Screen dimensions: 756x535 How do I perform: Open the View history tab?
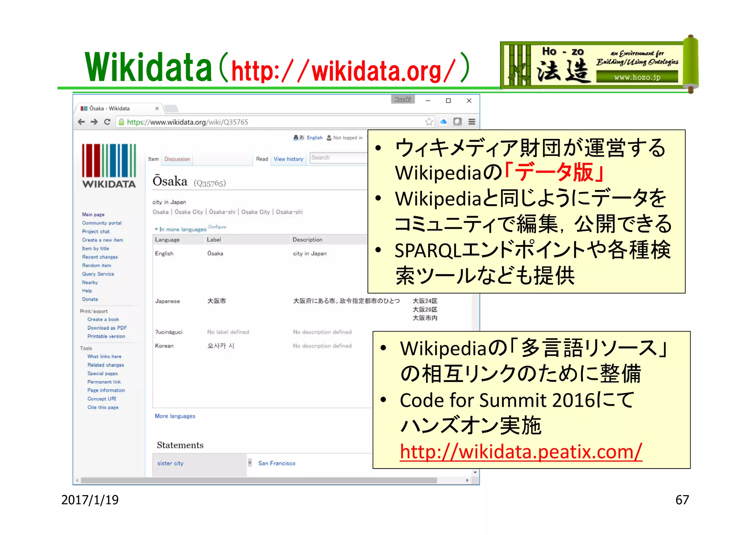pyautogui.click(x=288, y=159)
